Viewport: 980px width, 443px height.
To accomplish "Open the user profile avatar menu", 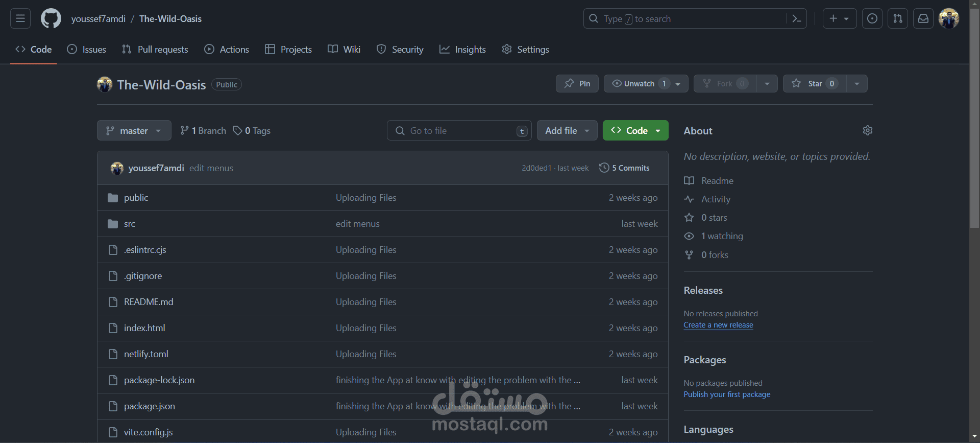I will coord(949,18).
